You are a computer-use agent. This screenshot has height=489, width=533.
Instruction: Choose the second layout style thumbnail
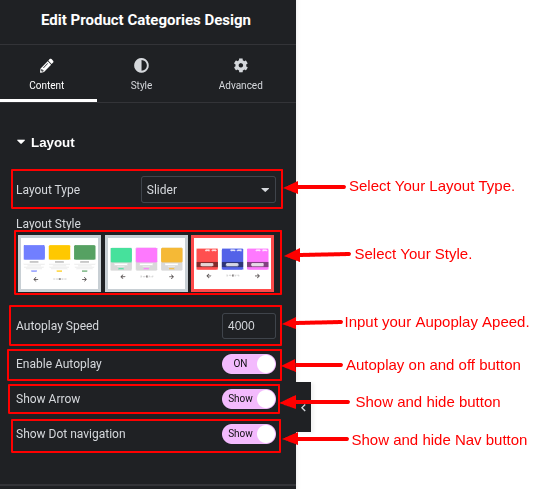click(147, 263)
